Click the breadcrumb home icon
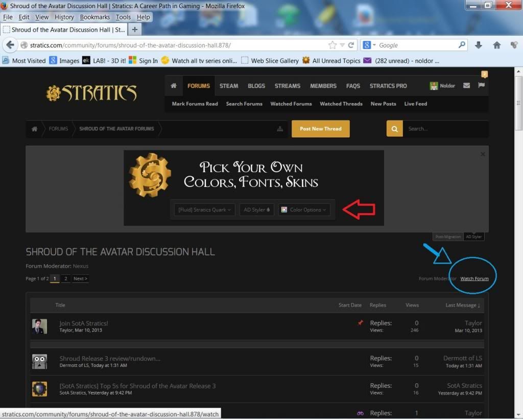 click(x=34, y=129)
